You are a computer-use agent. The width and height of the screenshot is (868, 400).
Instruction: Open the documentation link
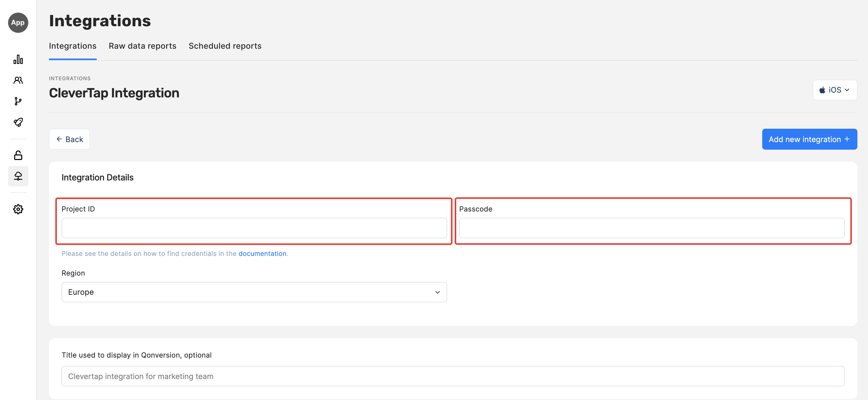pos(262,254)
